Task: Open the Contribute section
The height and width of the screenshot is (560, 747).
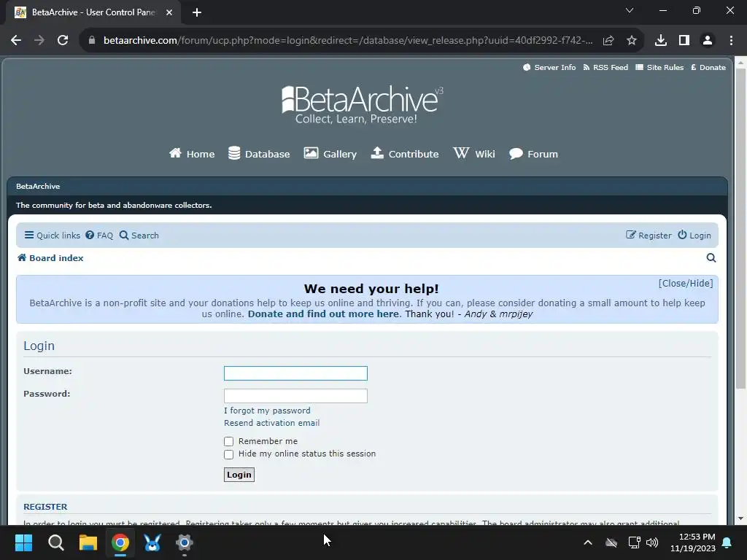Action: [x=405, y=154]
